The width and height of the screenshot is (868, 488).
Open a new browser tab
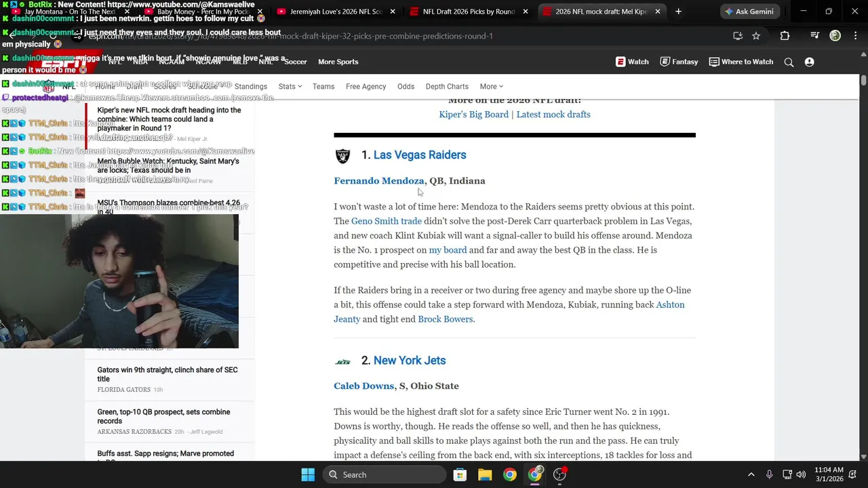click(x=678, y=12)
